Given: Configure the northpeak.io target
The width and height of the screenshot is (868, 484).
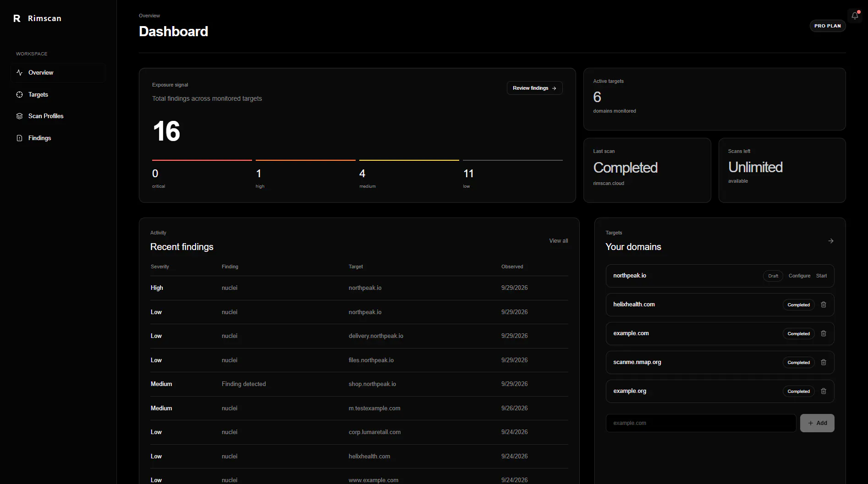Looking at the screenshot, I should [x=799, y=276].
